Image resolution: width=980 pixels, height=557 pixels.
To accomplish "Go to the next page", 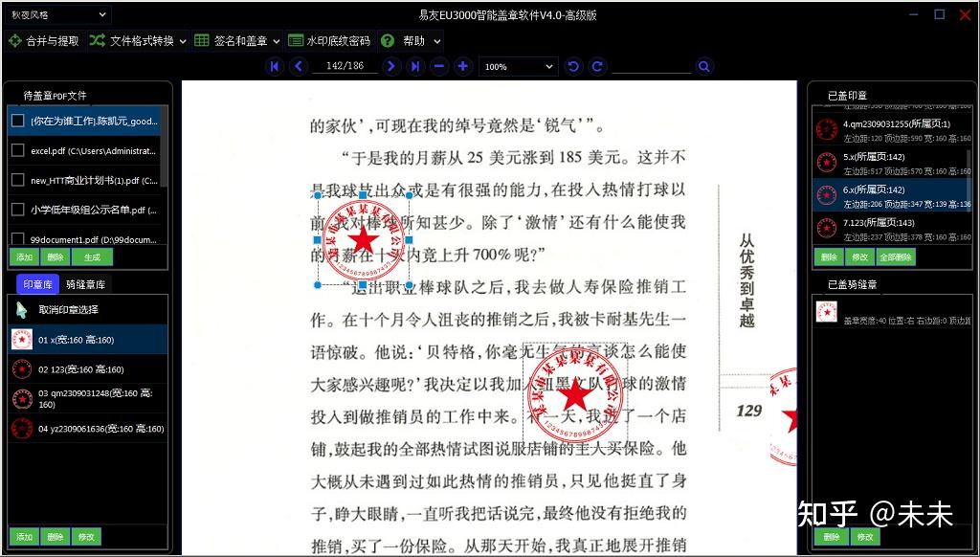I will tap(391, 66).
